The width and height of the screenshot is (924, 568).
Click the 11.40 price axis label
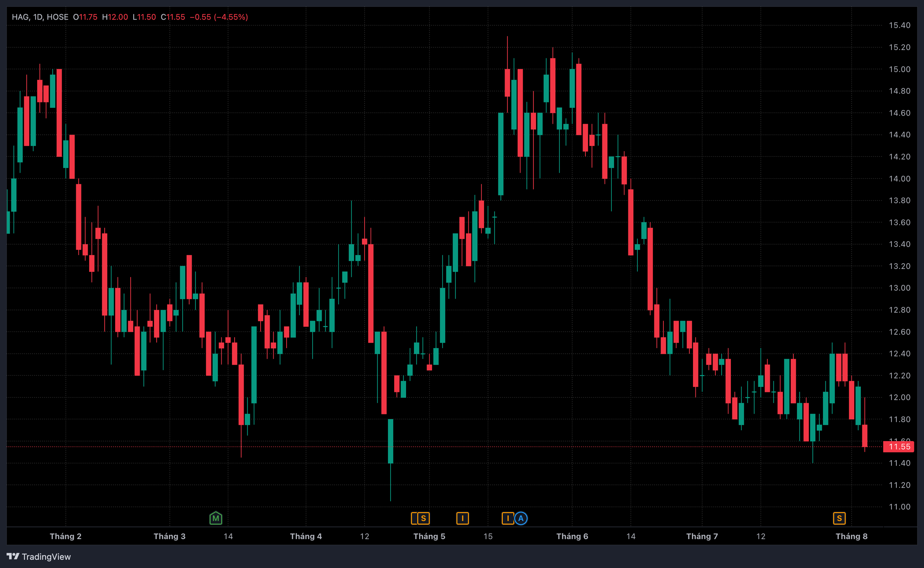[x=899, y=463]
